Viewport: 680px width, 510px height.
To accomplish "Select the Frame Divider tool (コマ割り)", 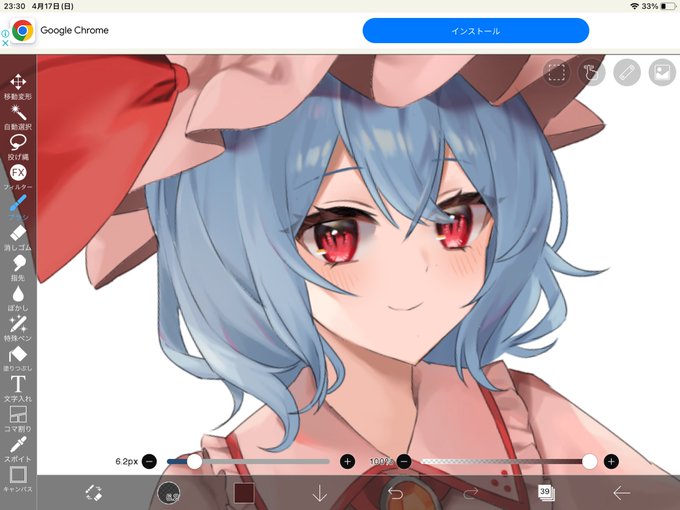I will point(18,419).
